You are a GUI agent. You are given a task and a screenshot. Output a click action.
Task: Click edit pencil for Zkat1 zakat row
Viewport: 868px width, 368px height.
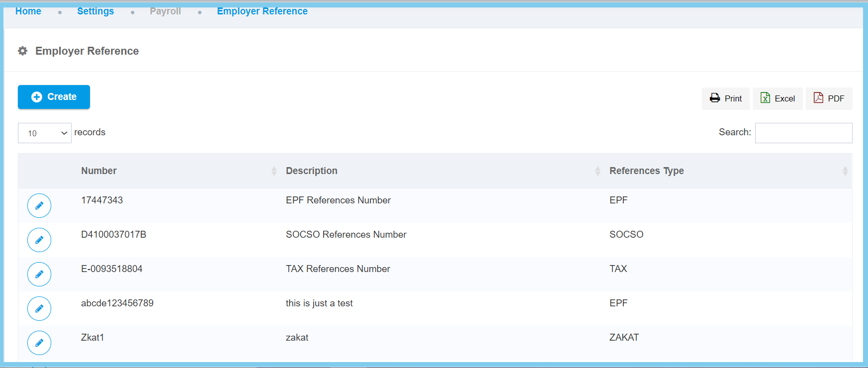click(39, 343)
